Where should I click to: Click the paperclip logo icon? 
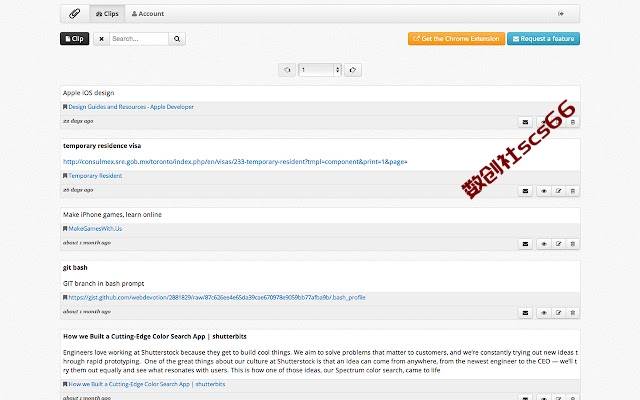75,14
